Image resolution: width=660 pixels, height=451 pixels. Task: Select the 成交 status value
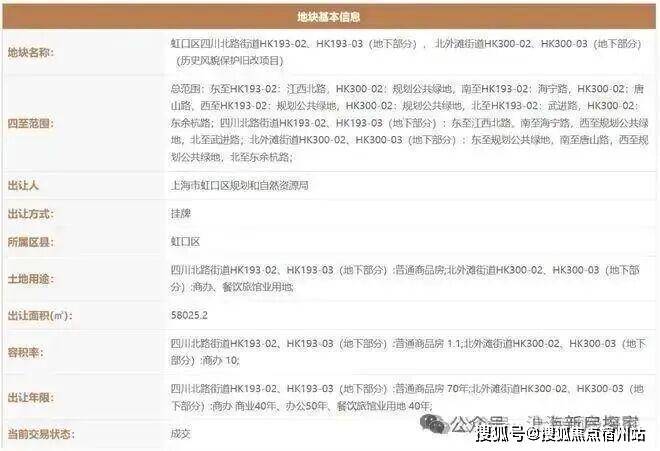point(181,434)
